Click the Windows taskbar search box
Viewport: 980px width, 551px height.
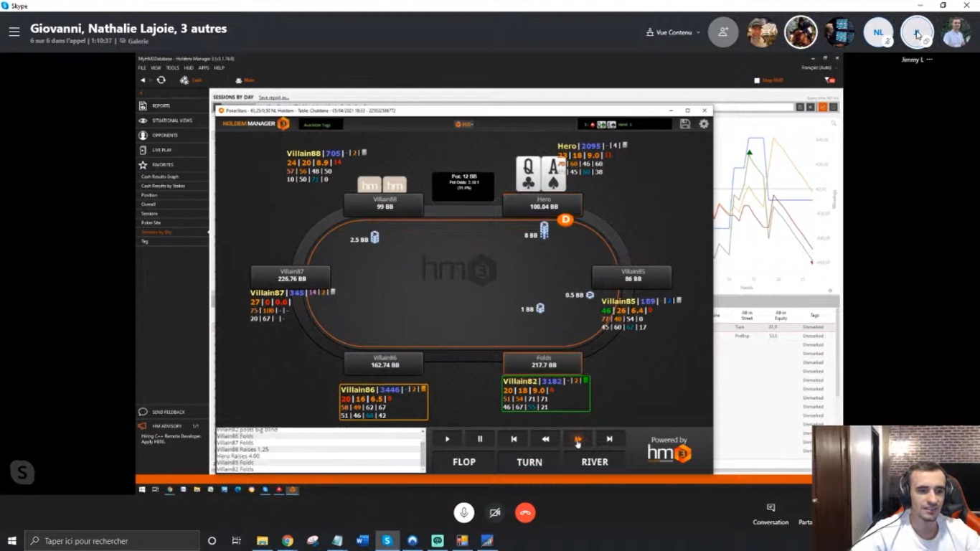[x=113, y=541]
